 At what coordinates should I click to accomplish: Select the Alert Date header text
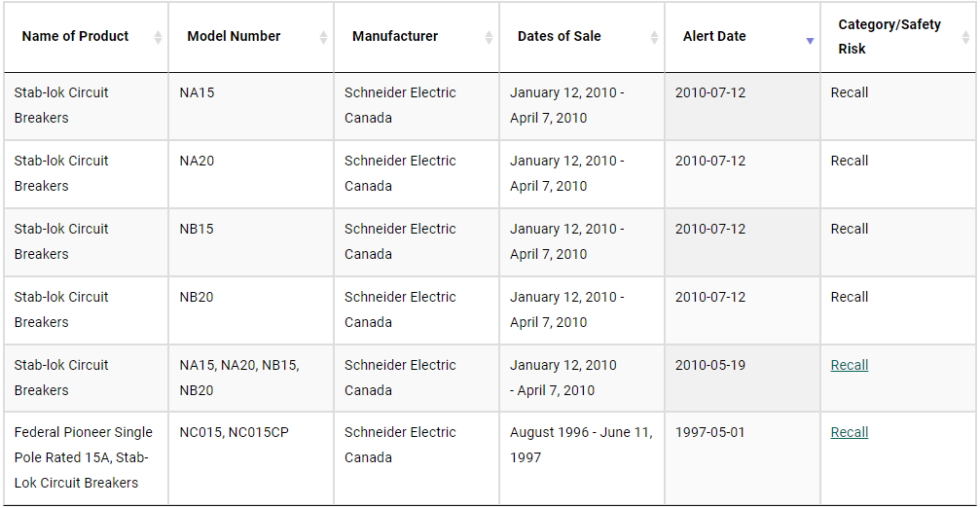point(714,36)
